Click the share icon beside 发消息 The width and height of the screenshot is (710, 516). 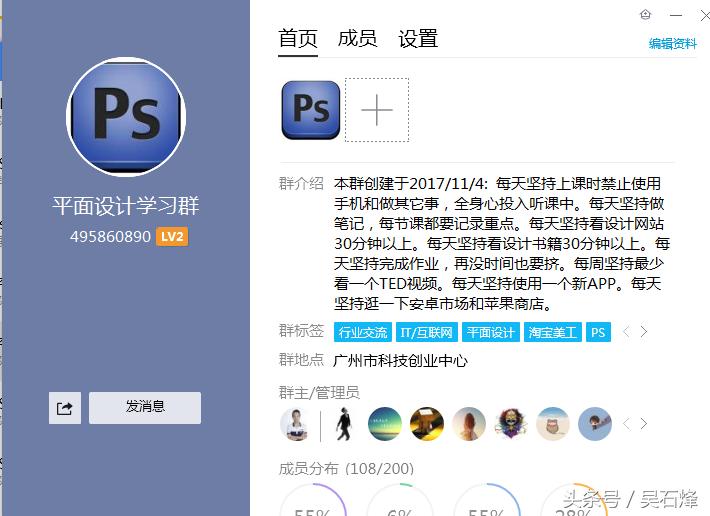tap(65, 408)
